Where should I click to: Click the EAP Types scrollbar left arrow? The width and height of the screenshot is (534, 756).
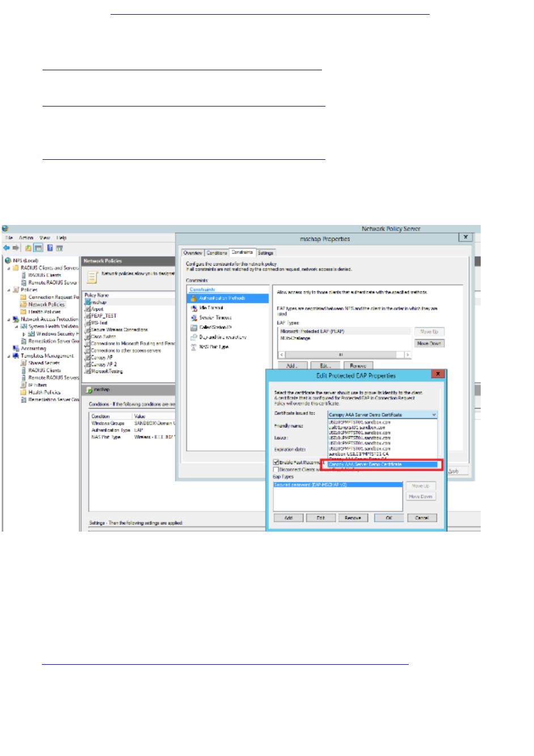(x=281, y=355)
